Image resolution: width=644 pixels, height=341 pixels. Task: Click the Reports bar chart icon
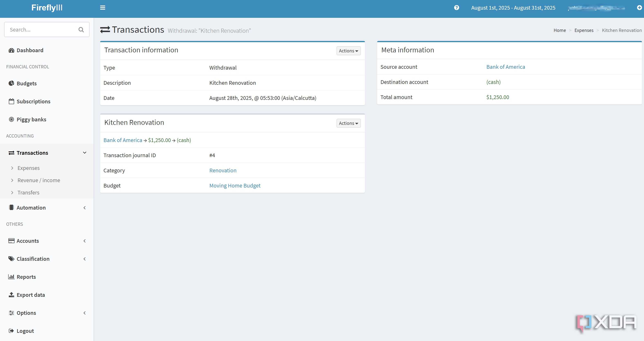click(x=11, y=277)
